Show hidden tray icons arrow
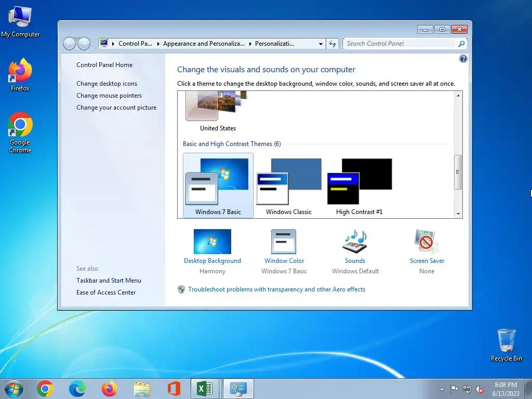The width and height of the screenshot is (532, 399). 442,389
